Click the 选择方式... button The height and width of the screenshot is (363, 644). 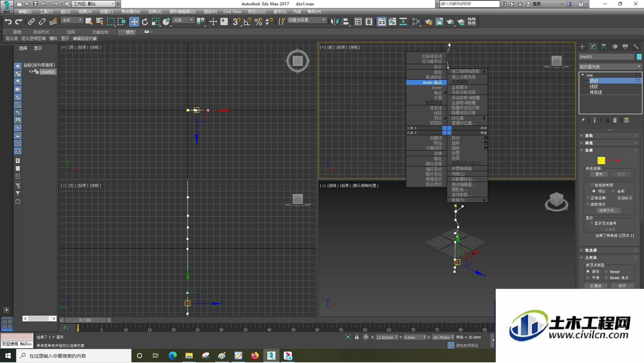(x=608, y=210)
